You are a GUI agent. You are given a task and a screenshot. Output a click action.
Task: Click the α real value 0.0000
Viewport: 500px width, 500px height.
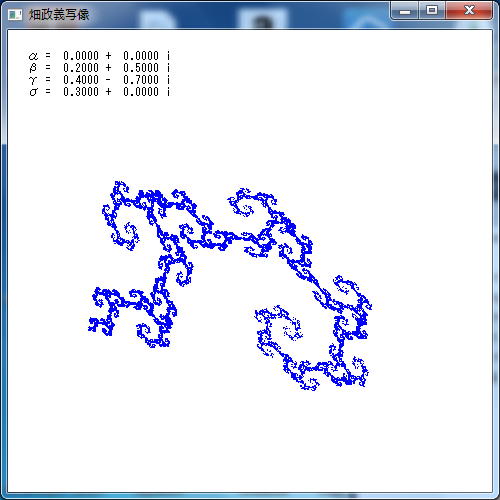pos(81,56)
